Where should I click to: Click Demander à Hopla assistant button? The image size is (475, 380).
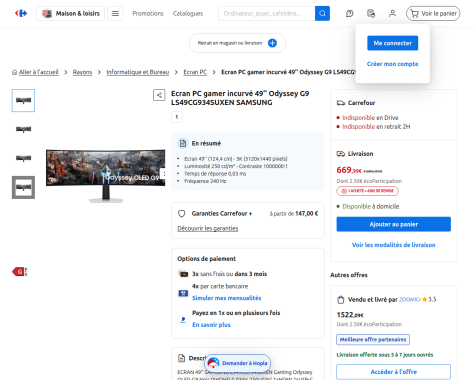tap(238, 363)
